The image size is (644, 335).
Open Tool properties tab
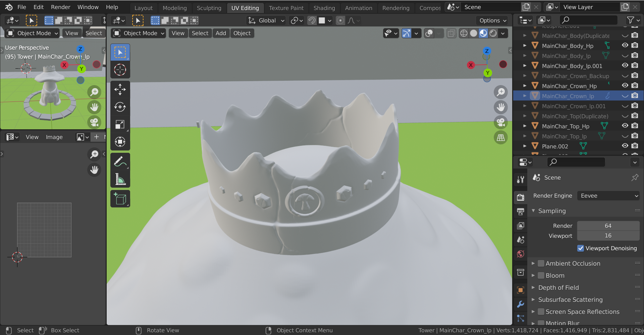tap(521, 180)
